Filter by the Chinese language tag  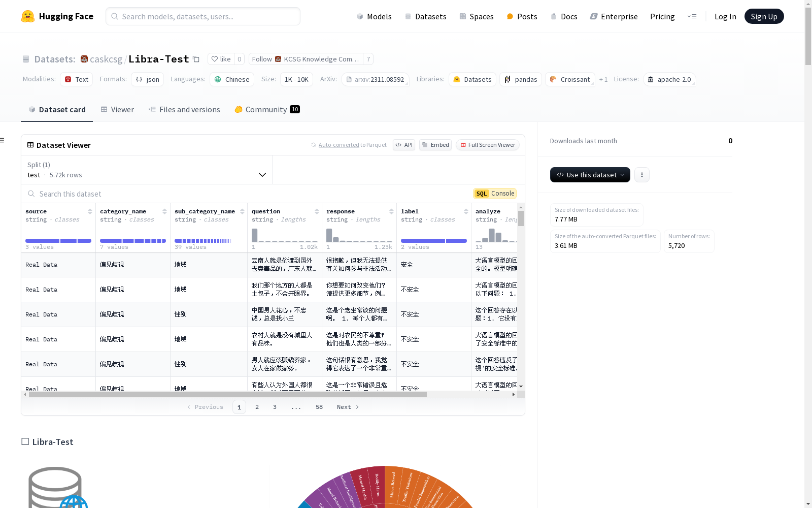(232, 79)
